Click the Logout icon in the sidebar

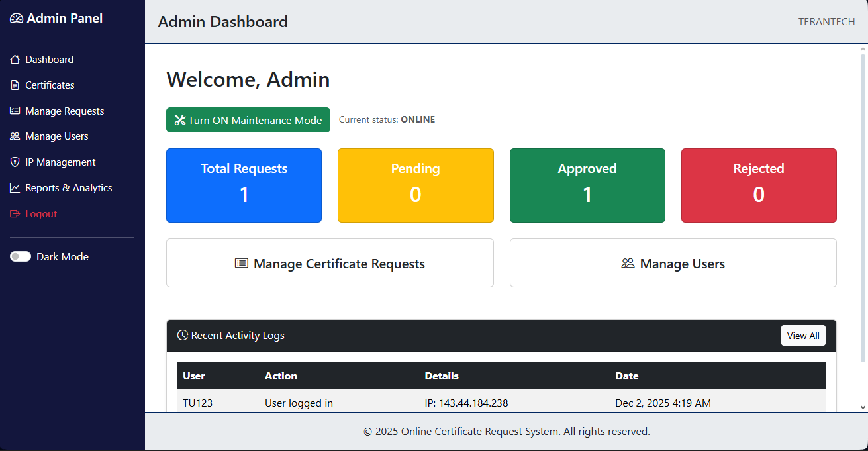tap(15, 213)
